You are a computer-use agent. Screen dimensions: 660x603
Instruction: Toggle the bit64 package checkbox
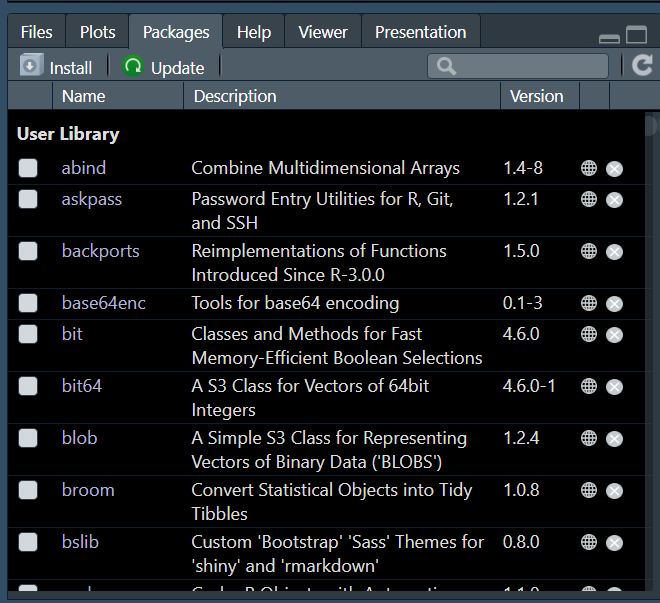click(x=28, y=386)
